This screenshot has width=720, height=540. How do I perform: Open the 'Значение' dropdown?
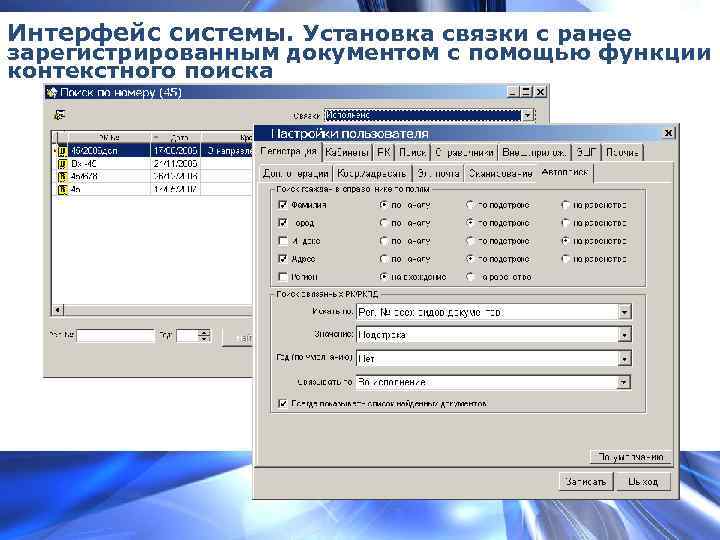click(x=624, y=335)
